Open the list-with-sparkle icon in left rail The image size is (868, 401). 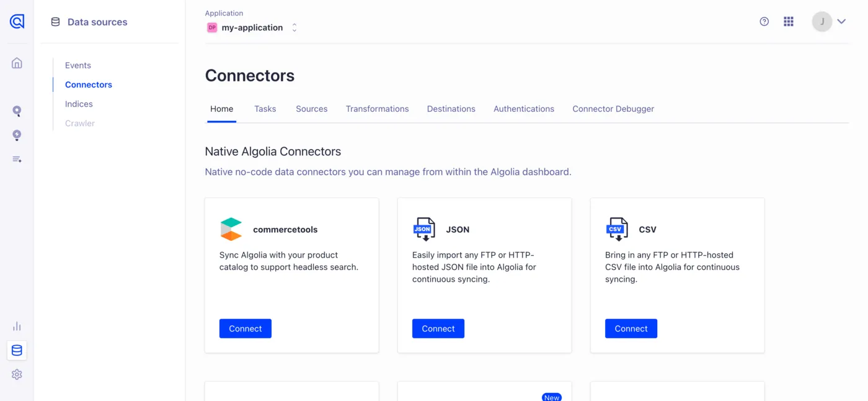point(17,160)
